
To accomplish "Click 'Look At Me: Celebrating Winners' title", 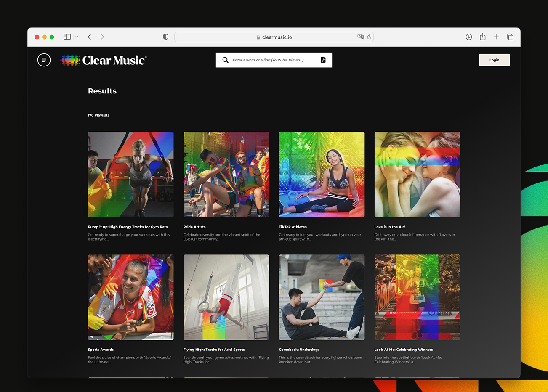I will pos(404,350).
